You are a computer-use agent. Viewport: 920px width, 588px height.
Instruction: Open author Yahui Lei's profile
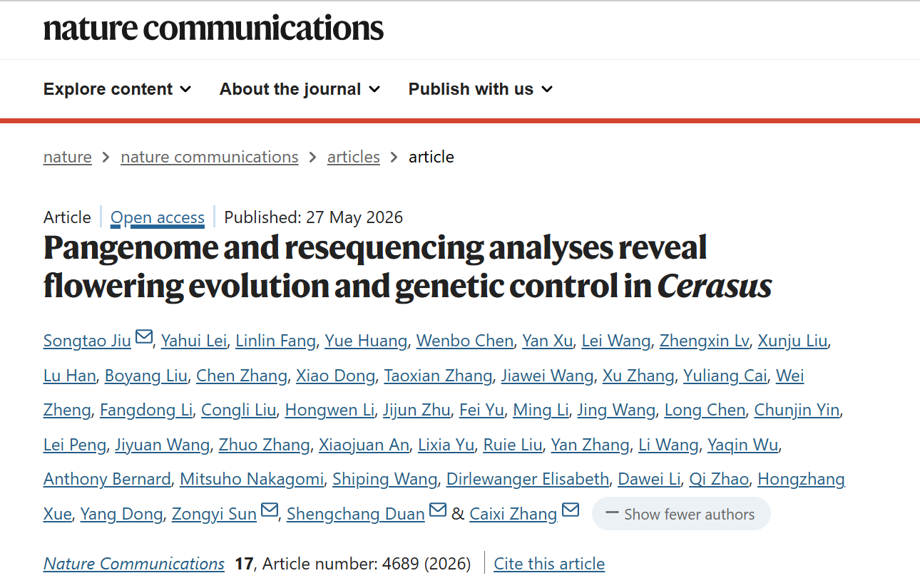click(194, 341)
